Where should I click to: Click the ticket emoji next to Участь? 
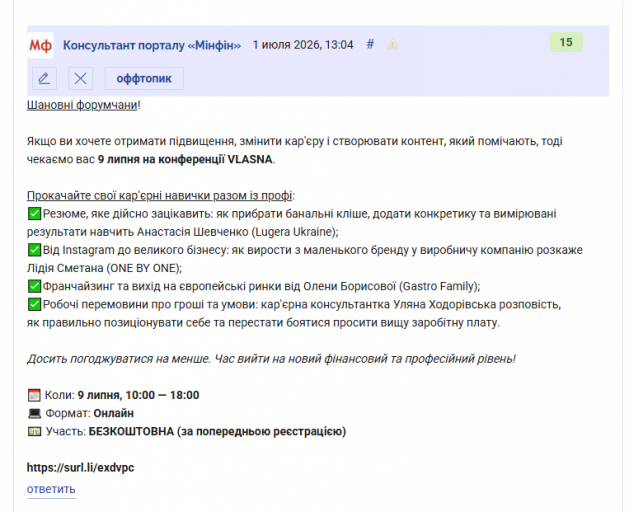[x=34, y=431]
